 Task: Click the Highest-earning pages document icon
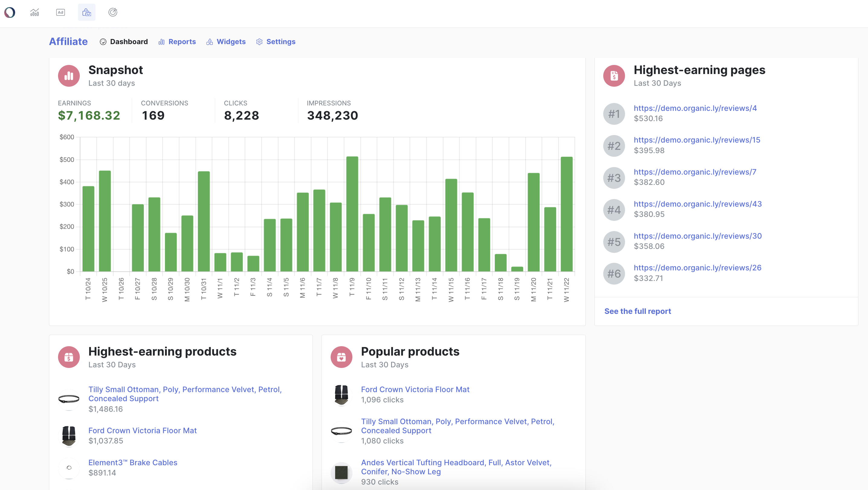(614, 76)
